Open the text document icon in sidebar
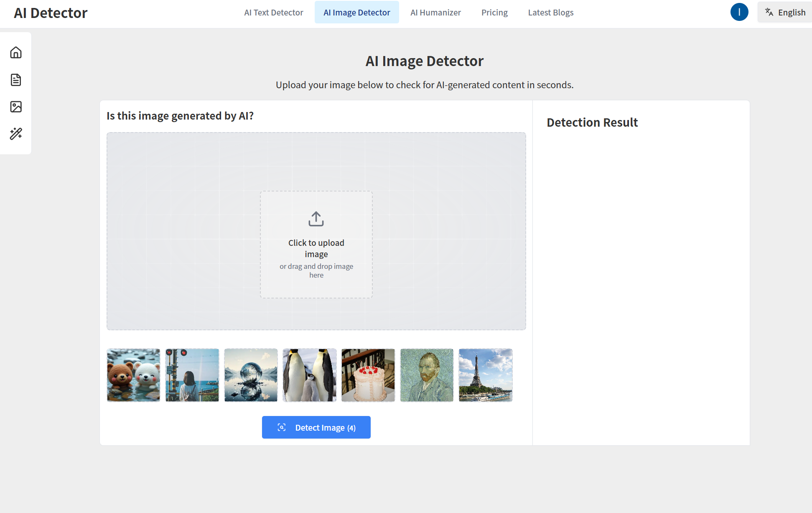The image size is (812, 513). click(16, 79)
